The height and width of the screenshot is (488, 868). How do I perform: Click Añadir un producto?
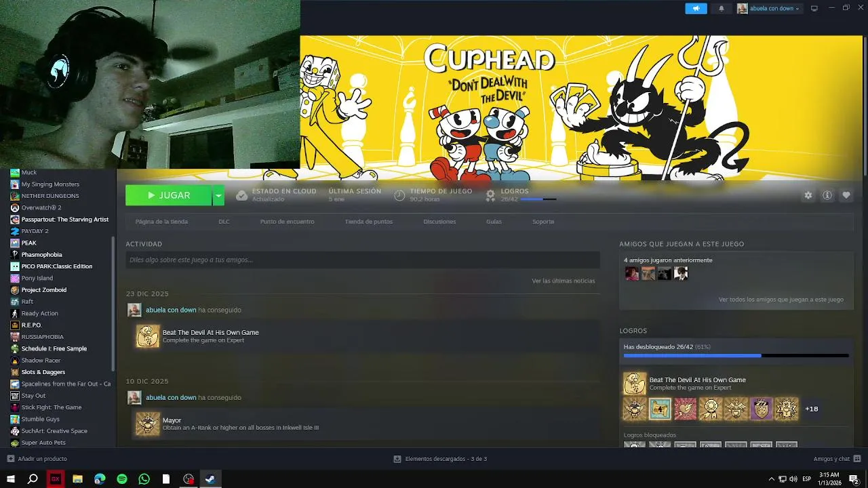pos(42,459)
